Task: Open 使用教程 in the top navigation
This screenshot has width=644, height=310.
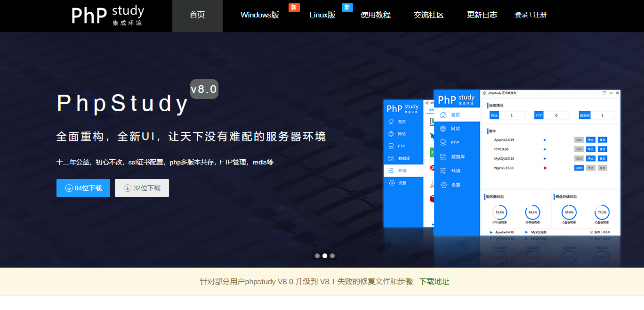Action: [x=376, y=15]
